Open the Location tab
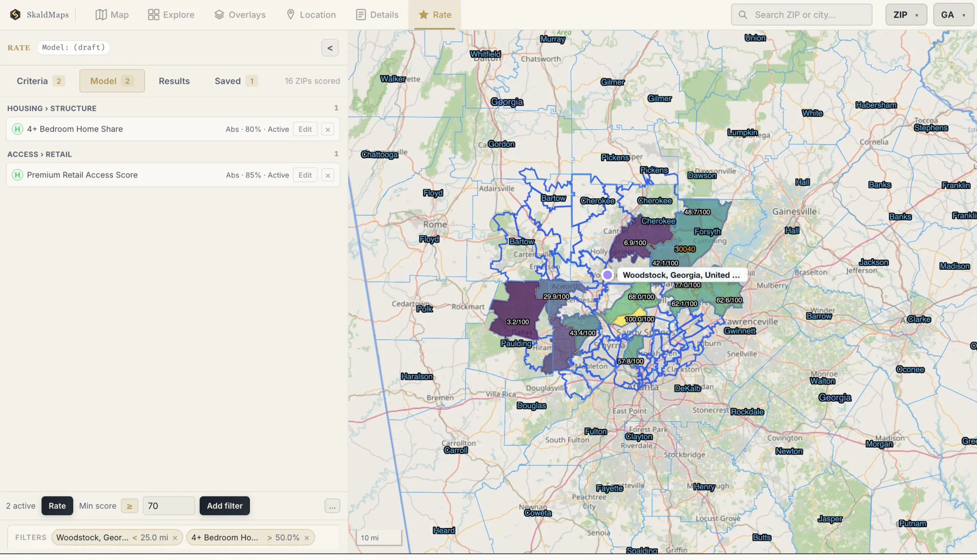Image resolution: width=977 pixels, height=560 pixels. (311, 15)
